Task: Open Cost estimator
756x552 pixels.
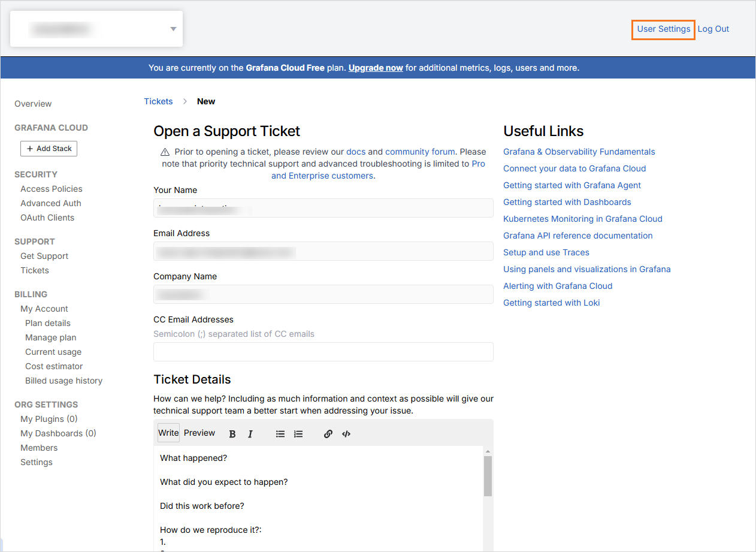Action: pyautogui.click(x=54, y=366)
